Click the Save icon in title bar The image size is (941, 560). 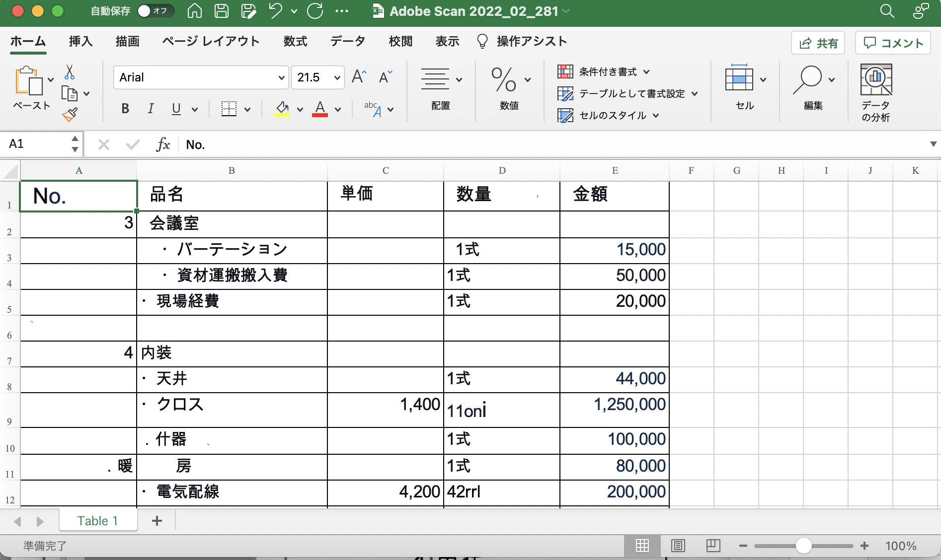(x=222, y=11)
